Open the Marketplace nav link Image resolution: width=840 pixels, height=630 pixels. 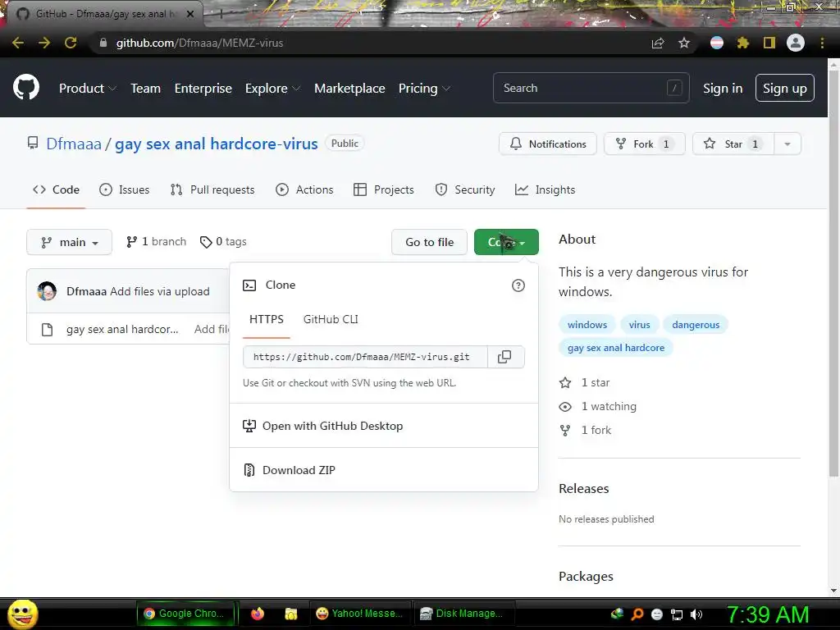(349, 89)
